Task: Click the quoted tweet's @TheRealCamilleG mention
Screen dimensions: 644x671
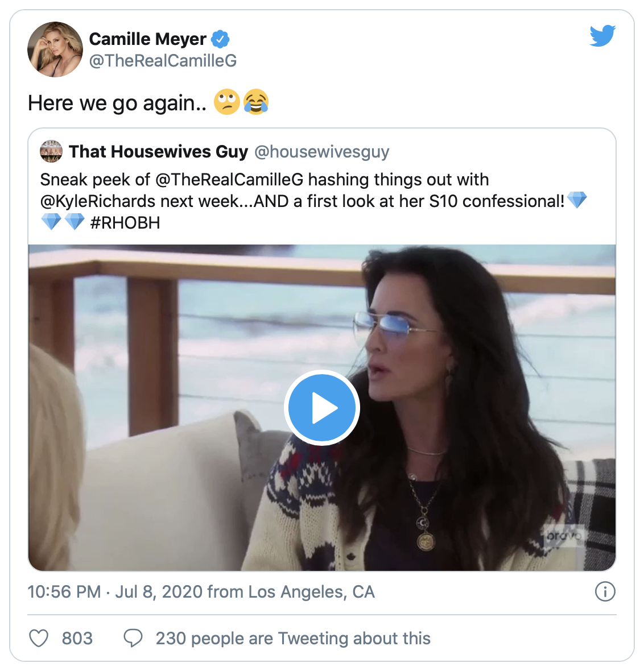Action: (x=229, y=180)
